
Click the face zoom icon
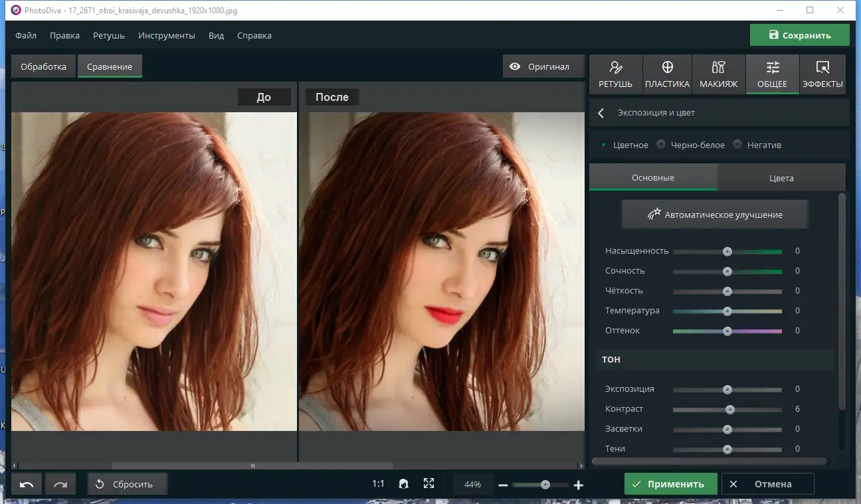(403, 484)
